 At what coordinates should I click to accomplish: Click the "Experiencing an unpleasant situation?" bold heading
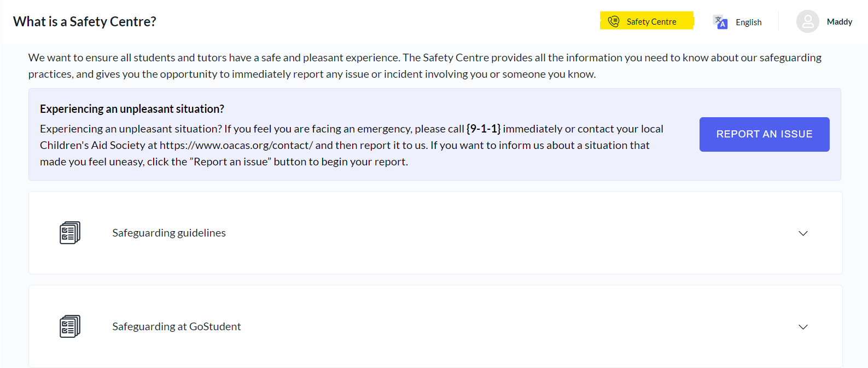tap(132, 109)
